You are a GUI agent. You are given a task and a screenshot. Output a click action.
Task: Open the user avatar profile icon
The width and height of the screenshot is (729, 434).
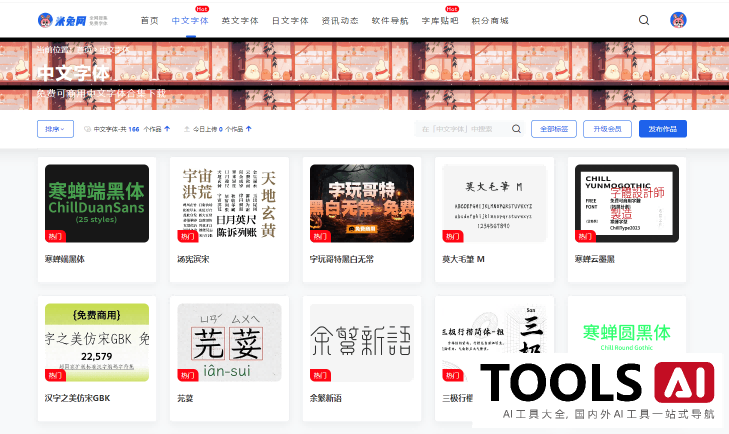click(x=678, y=20)
